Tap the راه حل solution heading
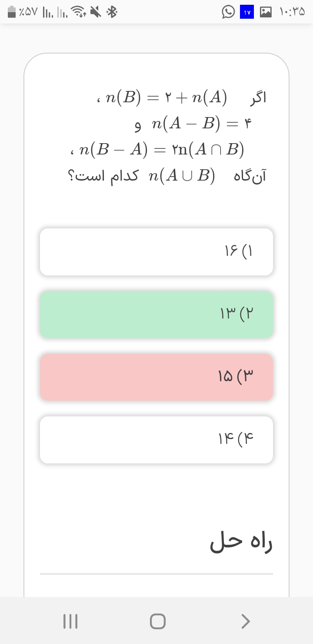Image resolution: width=313 pixels, height=644 pixels. 241,542
